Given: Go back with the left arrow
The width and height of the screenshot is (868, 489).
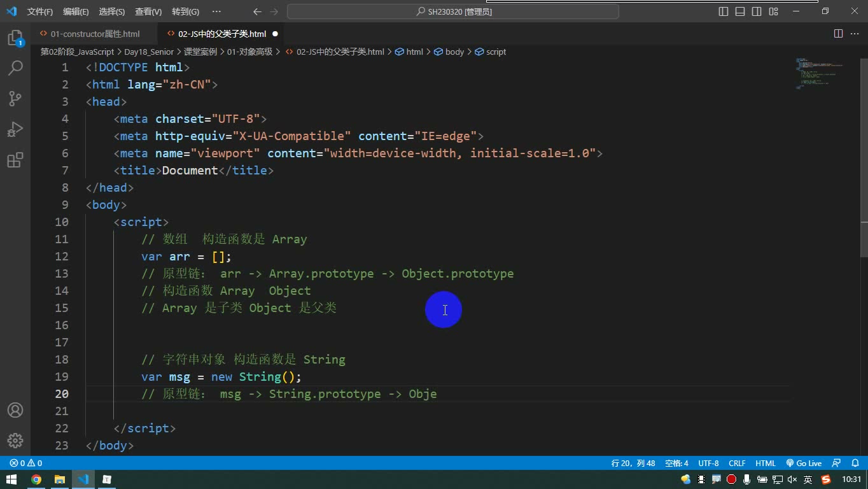Looking at the screenshot, I should [x=257, y=11].
